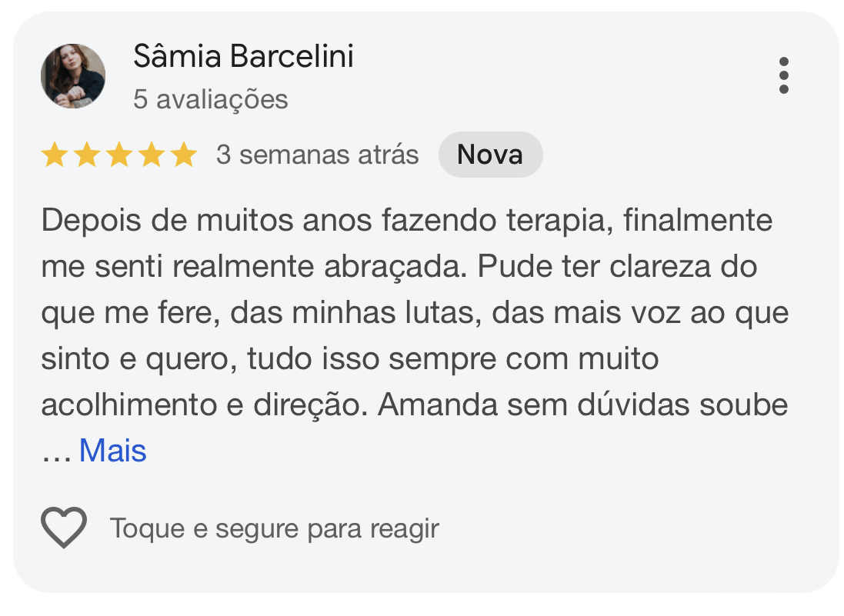Click the second yellow rating star
The width and height of the screenshot is (844, 616).
(x=87, y=155)
